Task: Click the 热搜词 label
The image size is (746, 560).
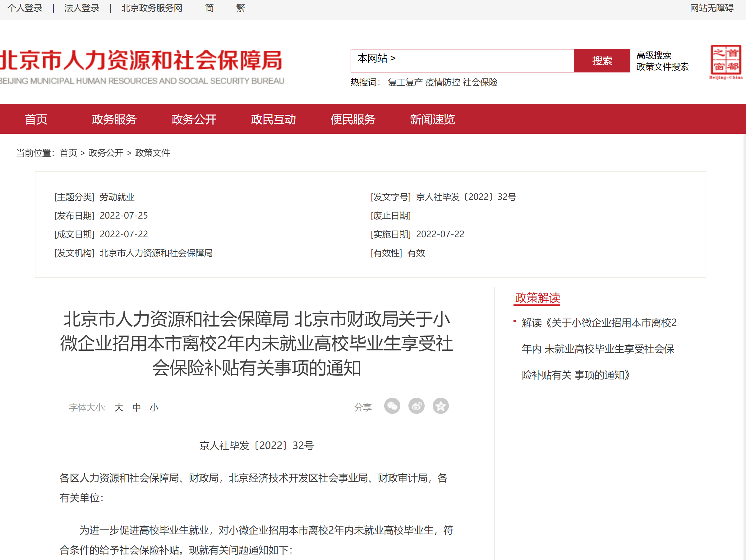Action: pos(366,82)
